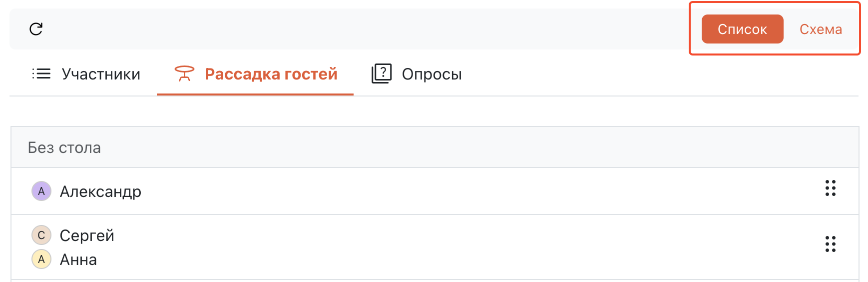Click the guest name Анна
This screenshot has height=282, width=868.
(78, 259)
